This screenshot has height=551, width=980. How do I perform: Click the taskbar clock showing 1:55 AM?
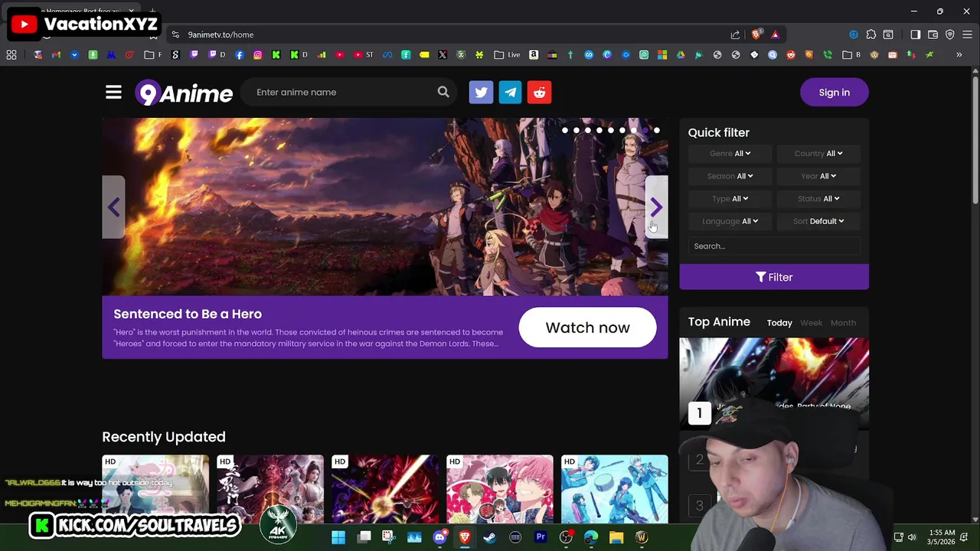(x=941, y=536)
